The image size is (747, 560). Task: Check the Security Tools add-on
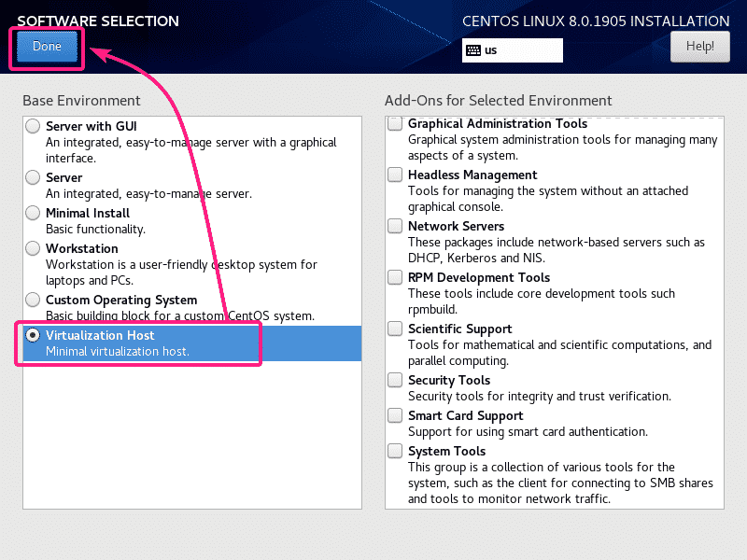tap(394, 380)
